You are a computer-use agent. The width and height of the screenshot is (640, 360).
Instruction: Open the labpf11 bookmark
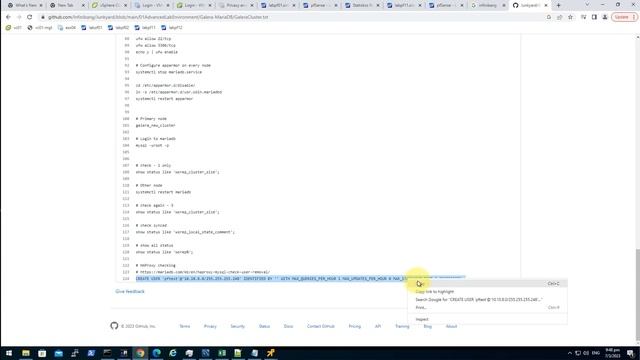[145, 28]
